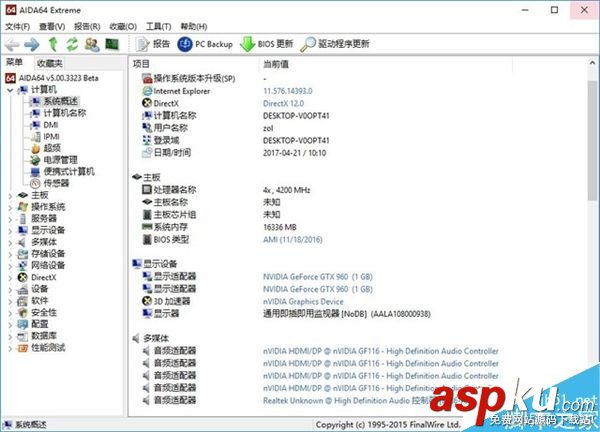This screenshot has width=600, height=432.
Task: Click the vertical scrollbar thumb
Action: click(592, 141)
